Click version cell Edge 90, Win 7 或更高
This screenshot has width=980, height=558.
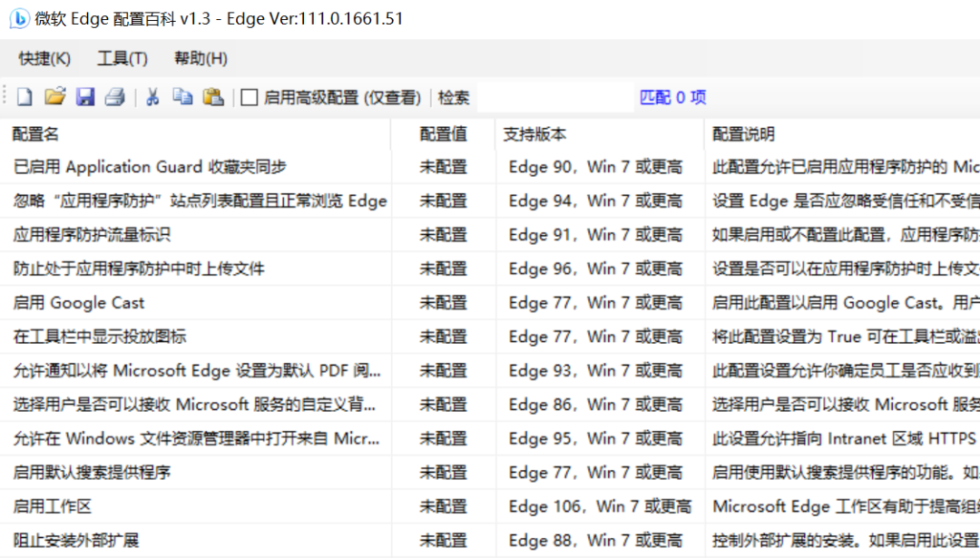pos(595,167)
